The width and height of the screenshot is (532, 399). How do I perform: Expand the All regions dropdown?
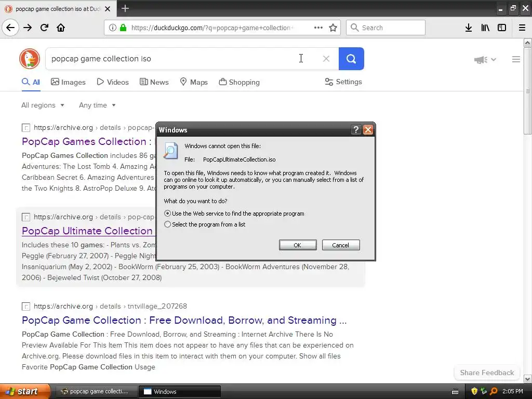(x=43, y=105)
